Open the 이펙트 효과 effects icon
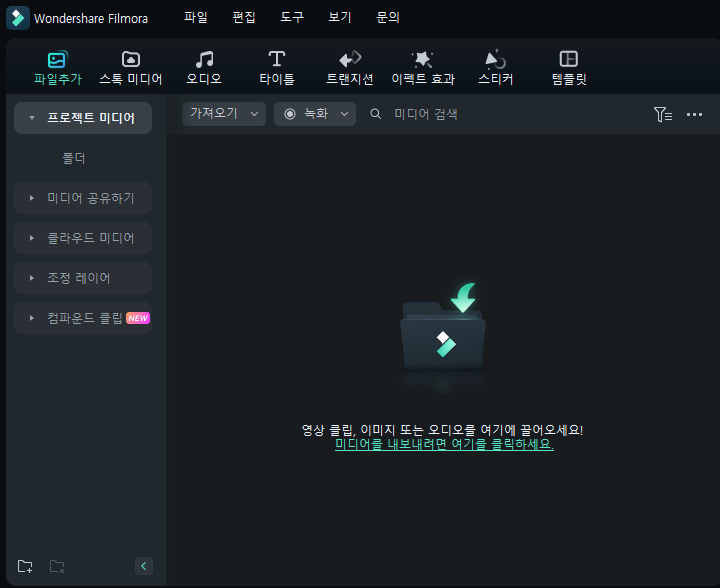720x588 pixels. [x=422, y=60]
